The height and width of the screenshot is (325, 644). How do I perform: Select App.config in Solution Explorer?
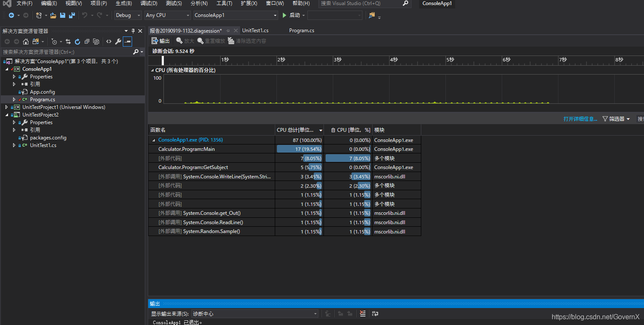click(42, 92)
